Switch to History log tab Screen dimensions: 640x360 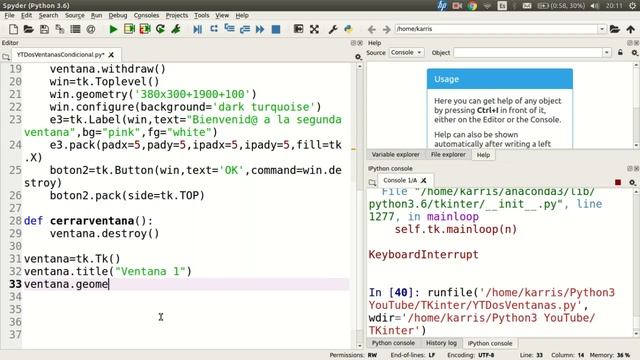click(441, 343)
